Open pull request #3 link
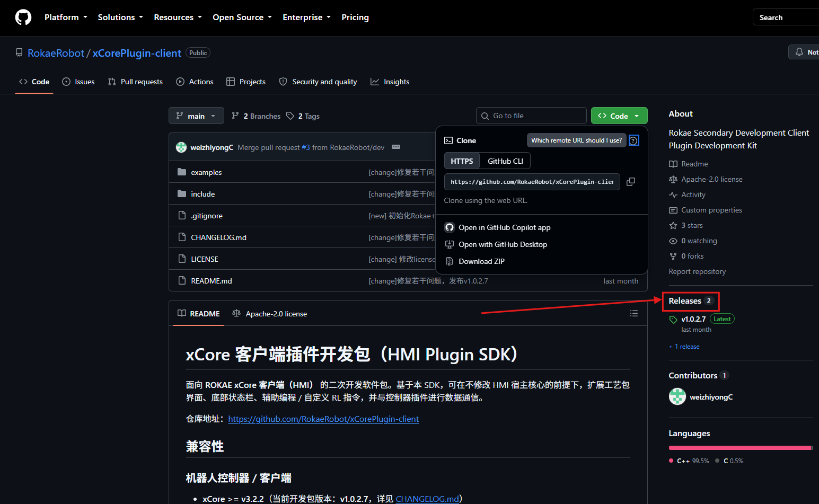This screenshot has width=819, height=504. click(306, 147)
